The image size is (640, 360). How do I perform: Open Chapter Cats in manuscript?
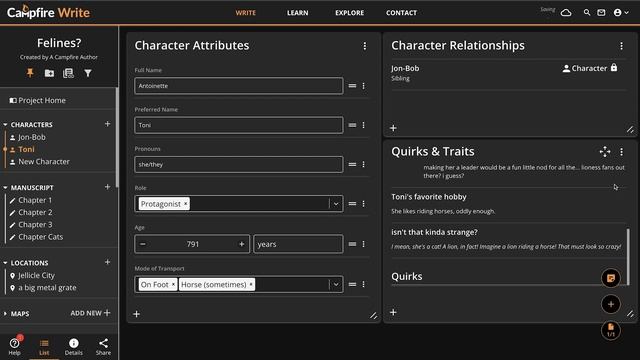click(41, 237)
